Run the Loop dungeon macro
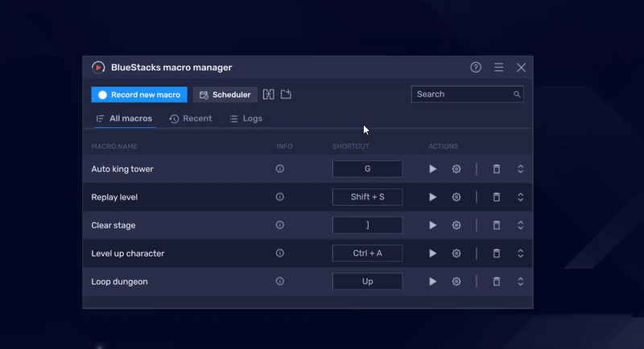This screenshot has height=349, width=644. coord(432,281)
